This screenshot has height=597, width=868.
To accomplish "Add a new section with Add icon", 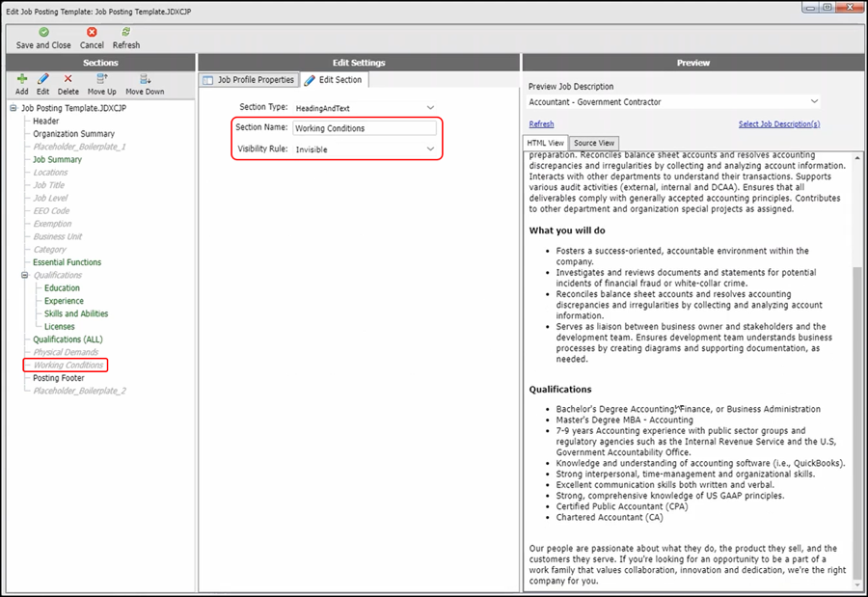I will click(22, 79).
